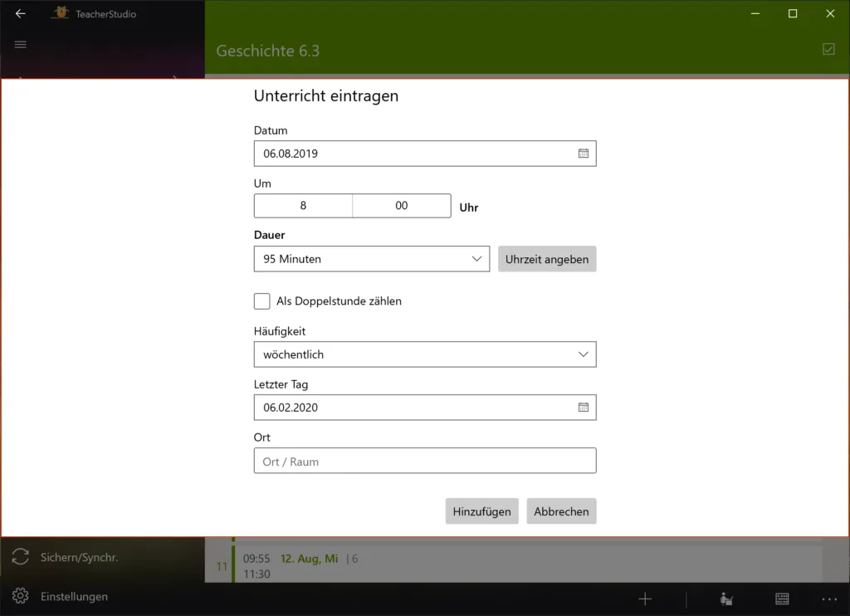Close the TeacherStudio window

click(x=830, y=13)
